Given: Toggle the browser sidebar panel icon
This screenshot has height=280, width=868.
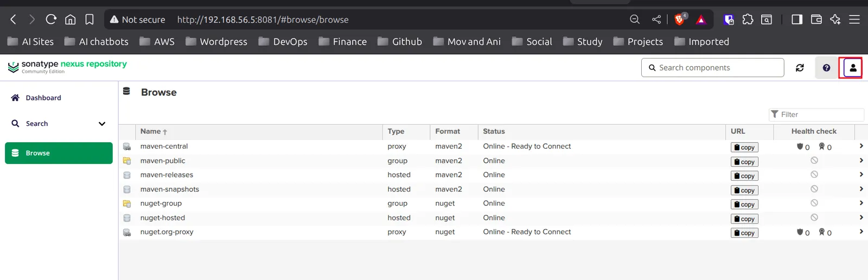Looking at the screenshot, I should click(797, 20).
